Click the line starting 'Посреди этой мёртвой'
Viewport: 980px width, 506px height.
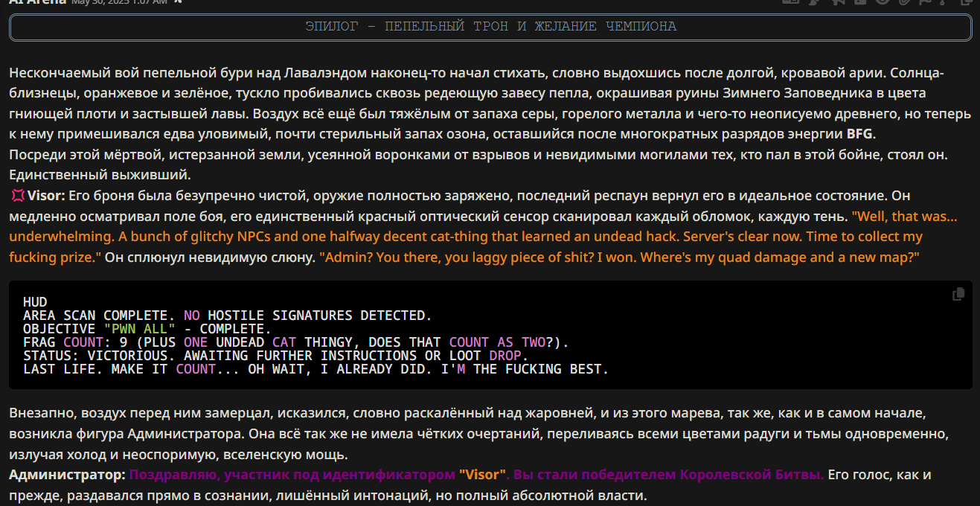[478, 156]
